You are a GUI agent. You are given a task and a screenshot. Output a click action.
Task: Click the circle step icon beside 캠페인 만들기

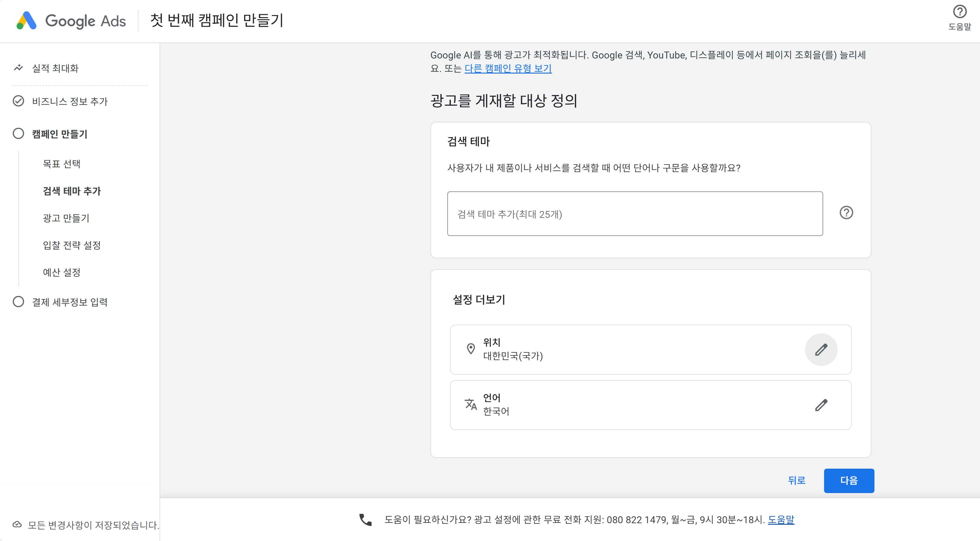pos(18,134)
